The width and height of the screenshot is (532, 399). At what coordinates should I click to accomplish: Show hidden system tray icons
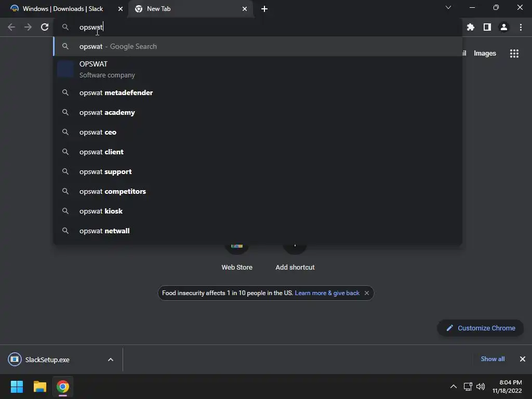(x=453, y=387)
